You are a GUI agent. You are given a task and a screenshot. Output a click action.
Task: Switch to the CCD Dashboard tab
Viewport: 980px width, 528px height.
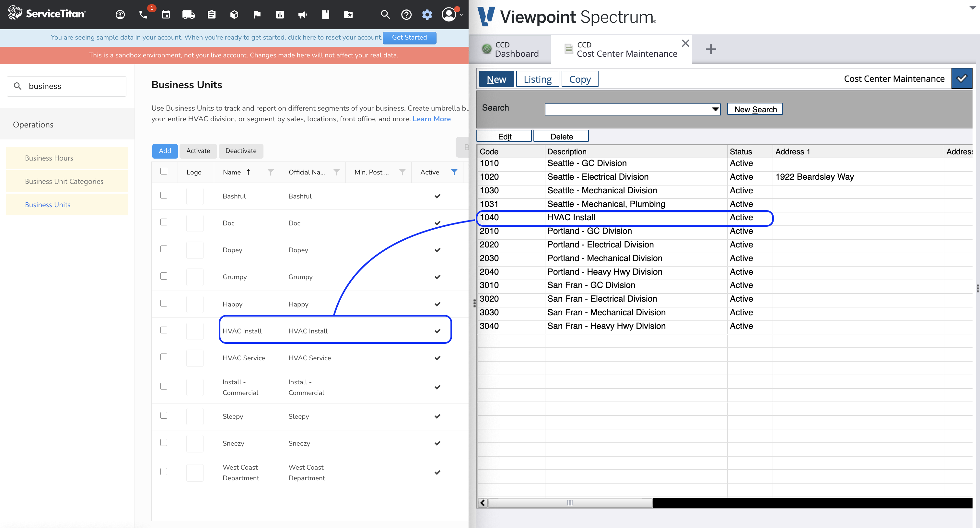[x=510, y=50]
